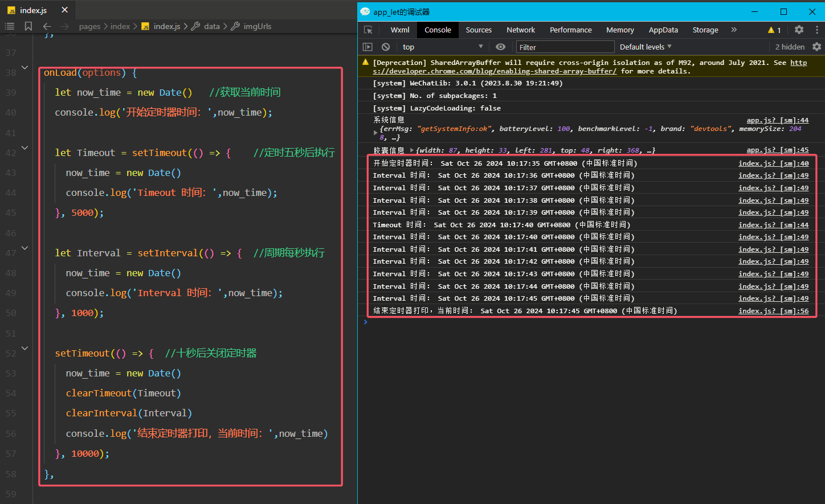
Task: Open the top context dropdown
Action: (443, 47)
